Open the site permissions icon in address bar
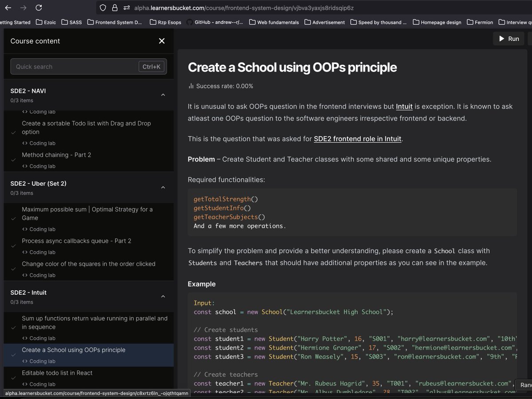Viewport: 532px width, 399px height. point(127,8)
